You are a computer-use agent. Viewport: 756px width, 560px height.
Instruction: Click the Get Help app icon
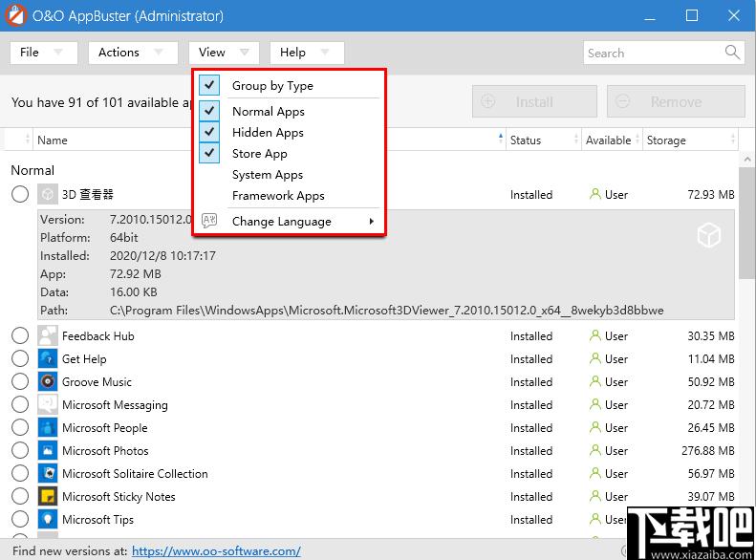(47, 358)
